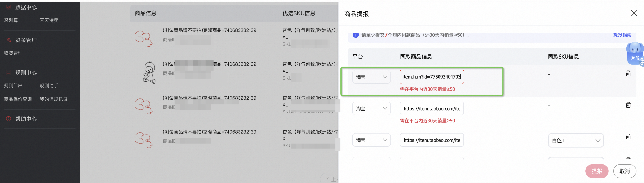The width and height of the screenshot is (644, 183).
Task: Open platform dropdown in first 淘宝 row
Action: click(x=372, y=77)
